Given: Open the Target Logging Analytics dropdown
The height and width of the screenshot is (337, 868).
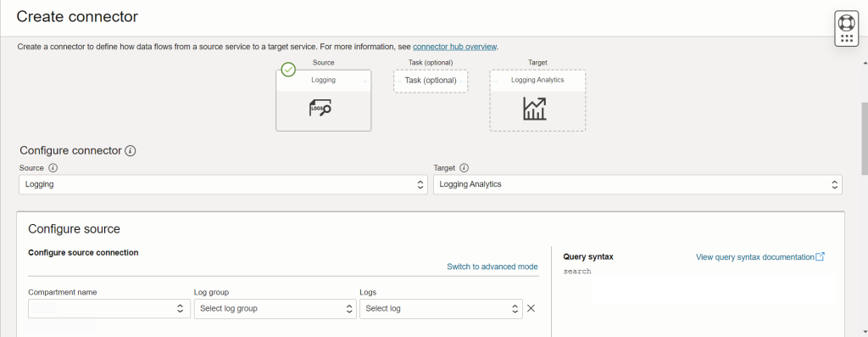Looking at the screenshot, I should point(637,184).
